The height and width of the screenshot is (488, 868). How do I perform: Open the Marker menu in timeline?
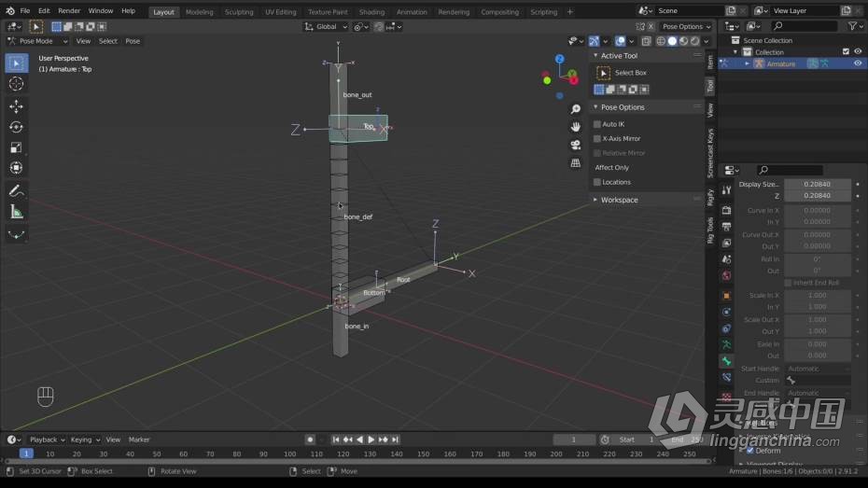click(139, 439)
